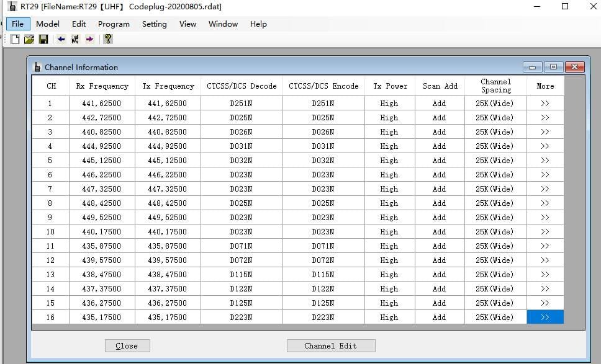Click the Close button below the table
Image resolution: width=601 pixels, height=364 pixels.
click(x=127, y=346)
